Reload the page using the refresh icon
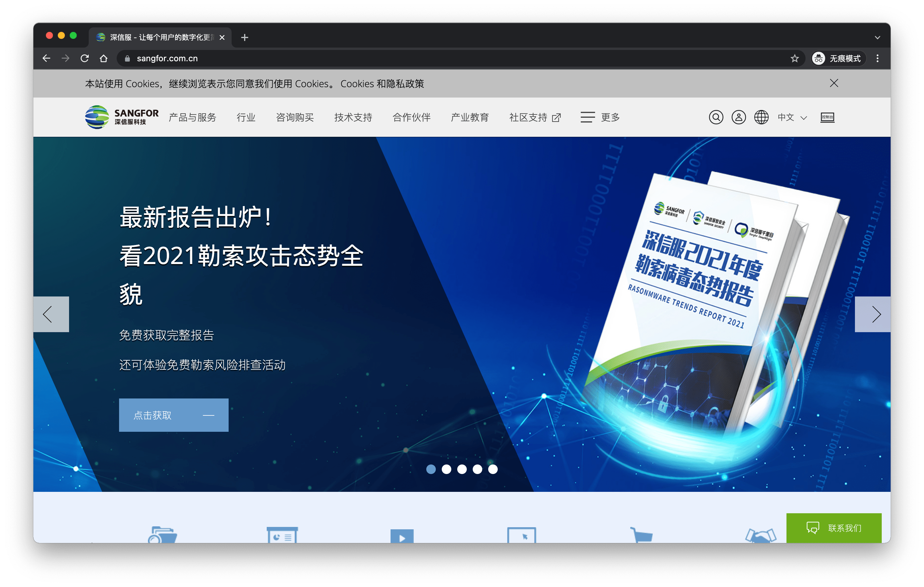 point(85,58)
